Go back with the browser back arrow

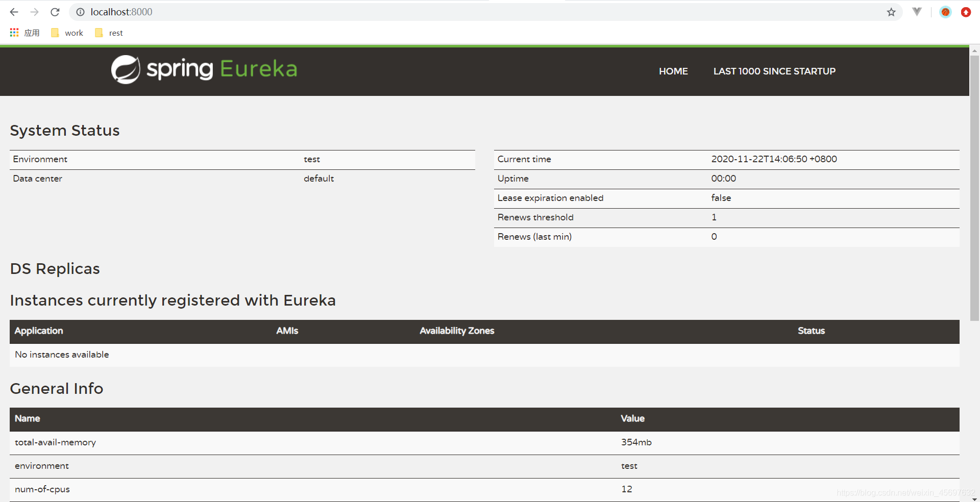pos(14,12)
